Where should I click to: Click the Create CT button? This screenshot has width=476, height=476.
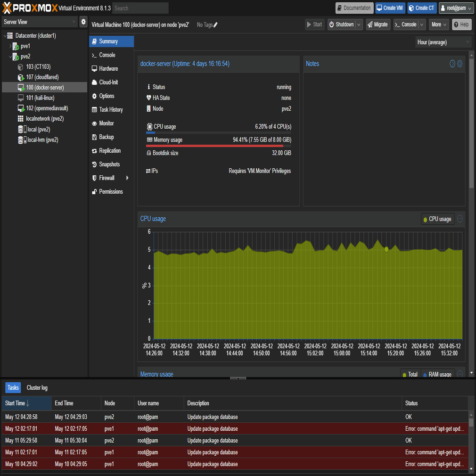coord(422,8)
